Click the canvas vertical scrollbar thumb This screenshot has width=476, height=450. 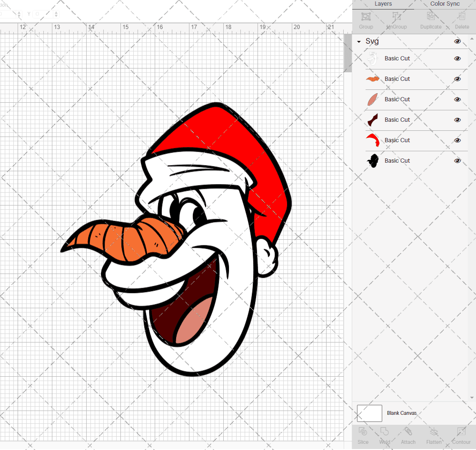tap(347, 53)
